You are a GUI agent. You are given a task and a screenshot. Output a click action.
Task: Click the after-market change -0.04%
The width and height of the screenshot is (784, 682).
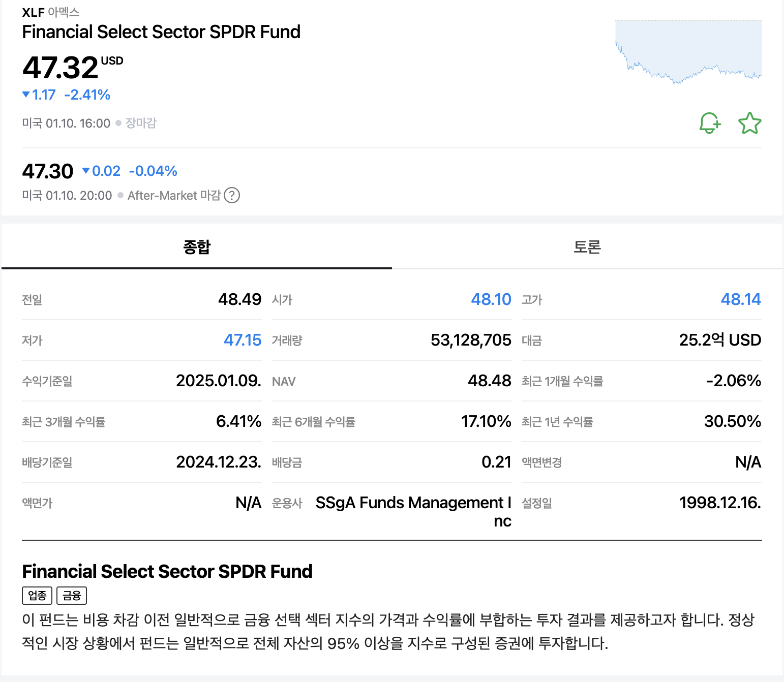153,171
